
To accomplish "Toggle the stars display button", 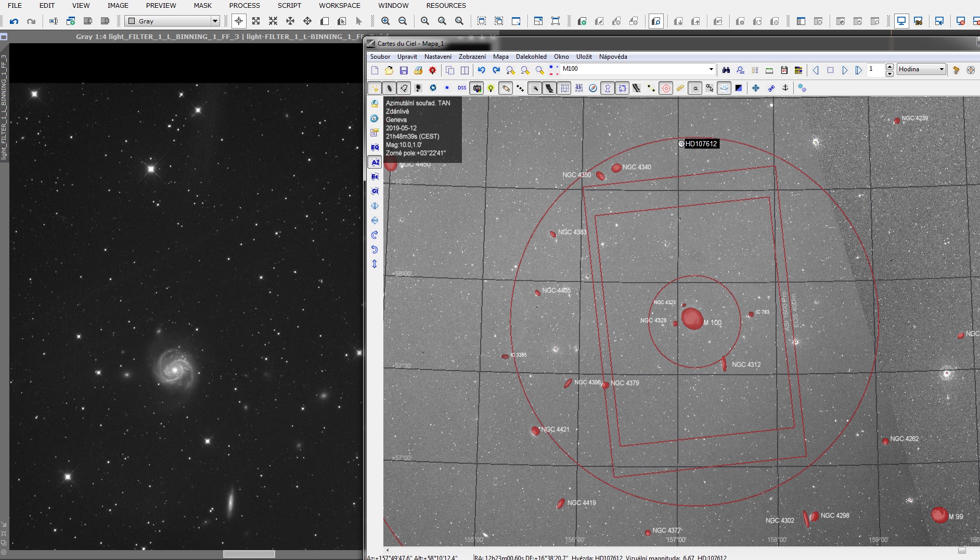I will (x=375, y=88).
